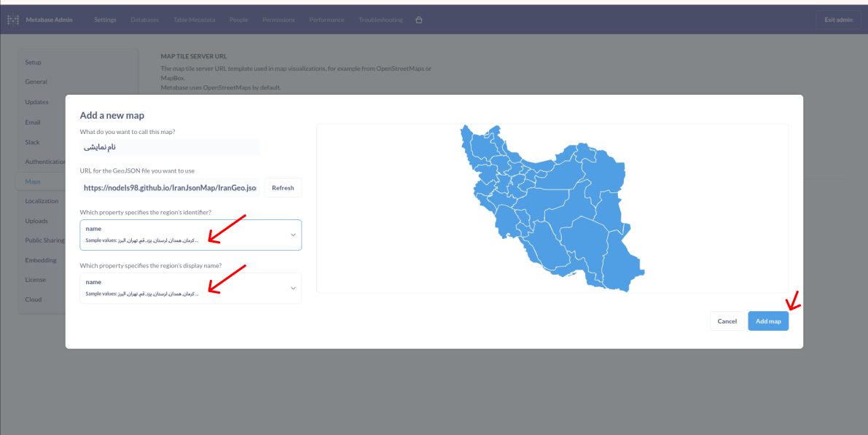Viewport: 868px width, 435px height.
Task: Open the Databases admin tab
Action: pyautogui.click(x=144, y=20)
